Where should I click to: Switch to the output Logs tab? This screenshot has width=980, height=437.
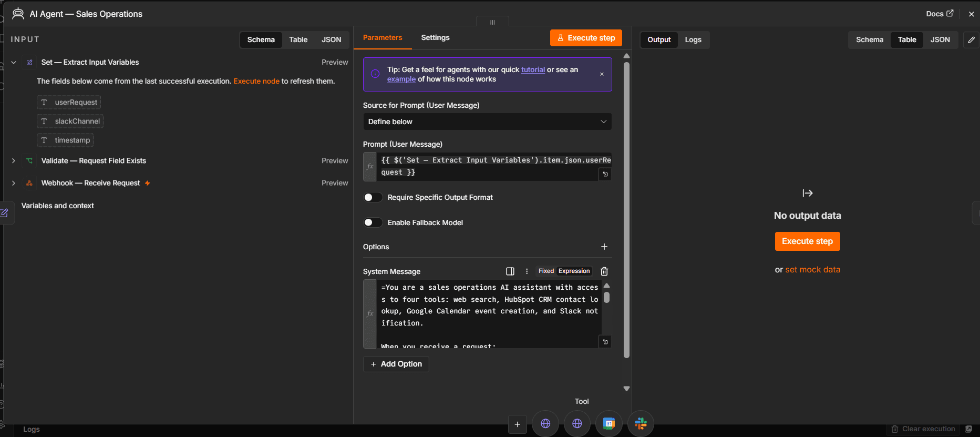pos(693,39)
